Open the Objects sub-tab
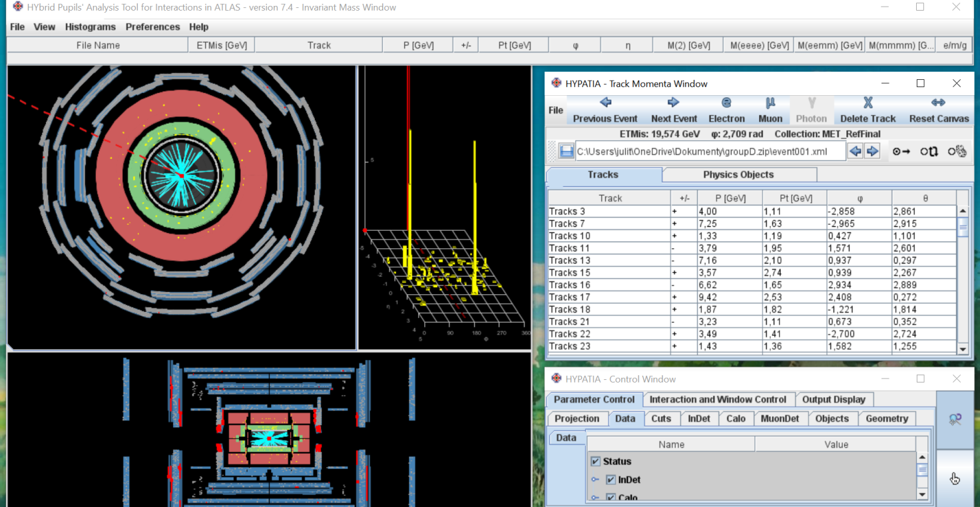The image size is (980, 507). [x=832, y=419]
